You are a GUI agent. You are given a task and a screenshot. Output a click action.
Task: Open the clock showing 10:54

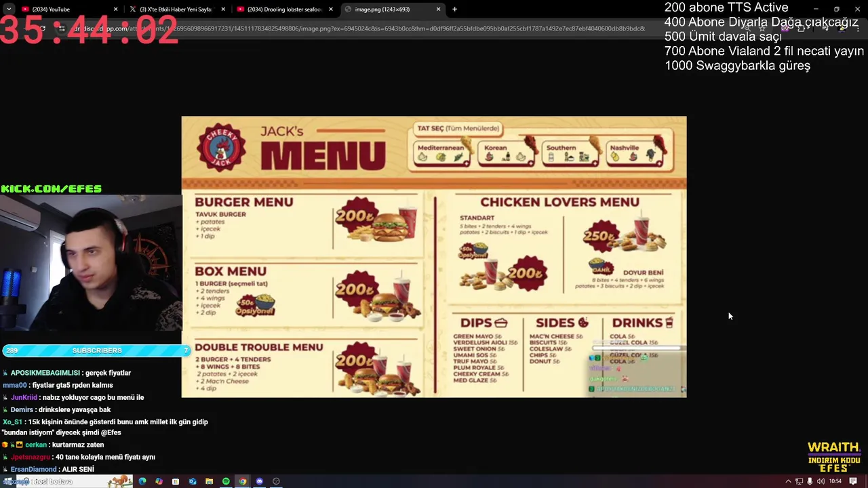click(x=835, y=481)
